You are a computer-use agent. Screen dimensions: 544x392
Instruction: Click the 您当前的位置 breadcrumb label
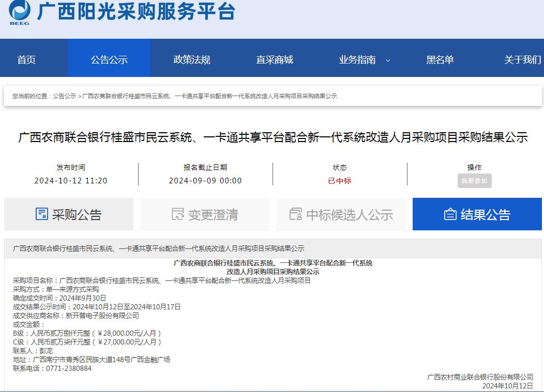tap(32, 96)
